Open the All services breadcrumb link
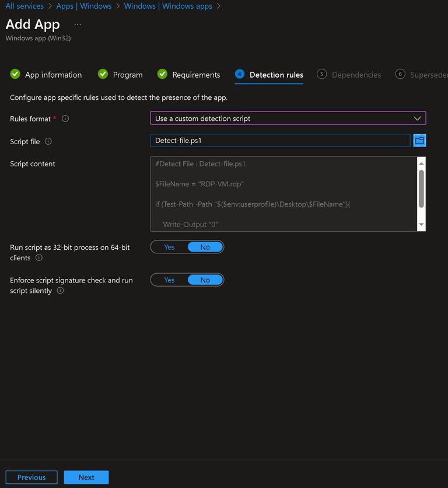Image resolution: width=448 pixels, height=488 pixels. pyautogui.click(x=24, y=6)
